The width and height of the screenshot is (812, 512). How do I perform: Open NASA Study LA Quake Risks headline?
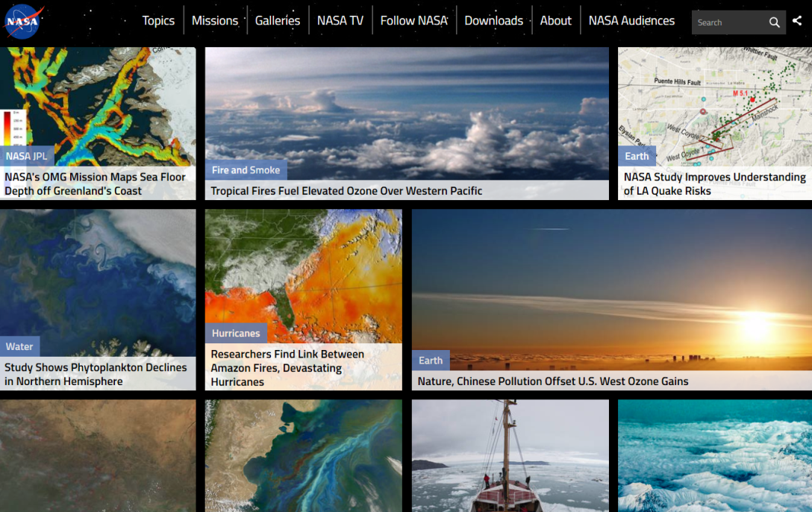pyautogui.click(x=714, y=184)
